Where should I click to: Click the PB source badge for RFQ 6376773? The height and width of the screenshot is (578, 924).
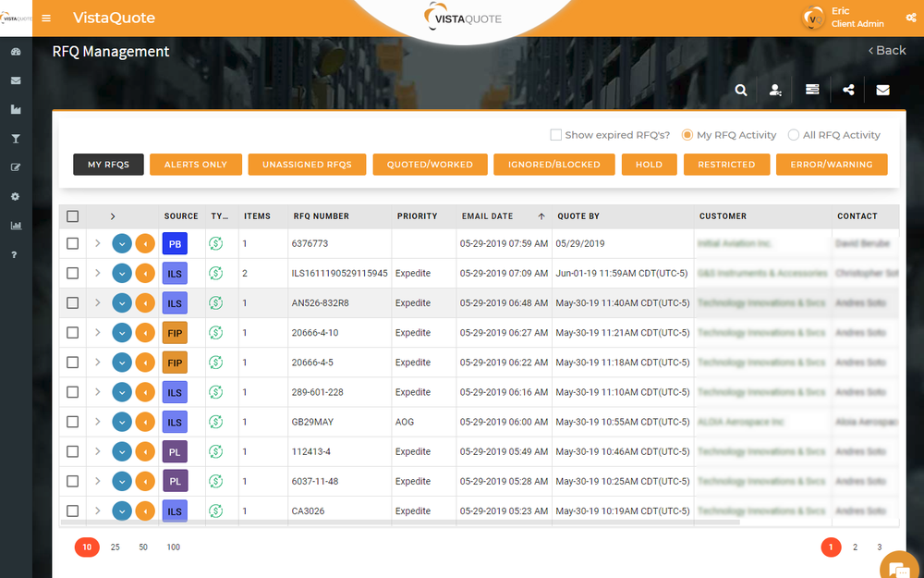[175, 243]
